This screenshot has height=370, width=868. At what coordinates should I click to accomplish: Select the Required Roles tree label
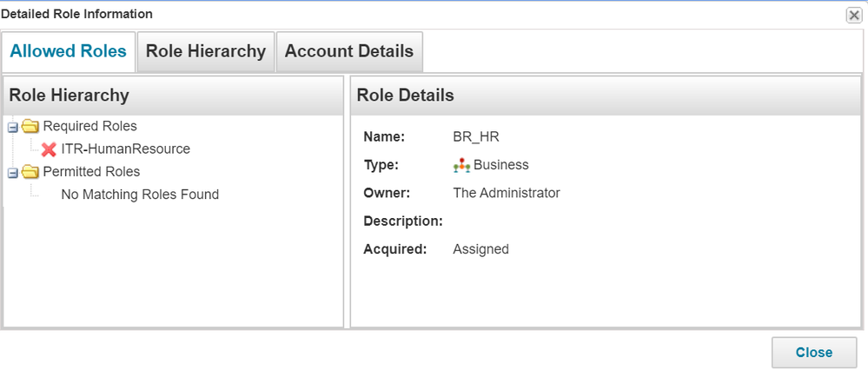tap(89, 126)
